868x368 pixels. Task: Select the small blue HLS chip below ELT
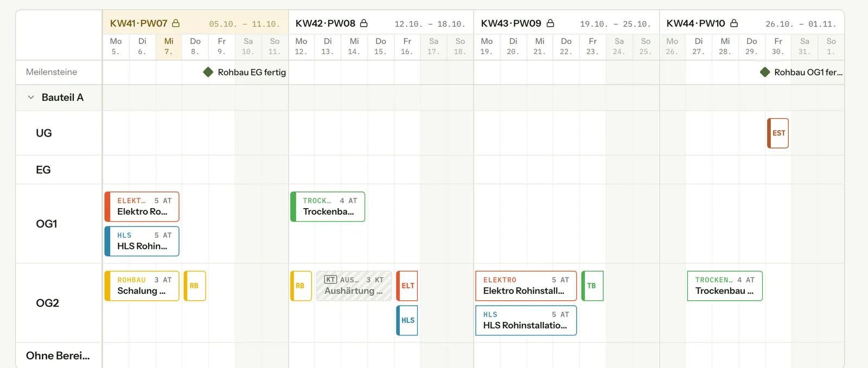(407, 320)
